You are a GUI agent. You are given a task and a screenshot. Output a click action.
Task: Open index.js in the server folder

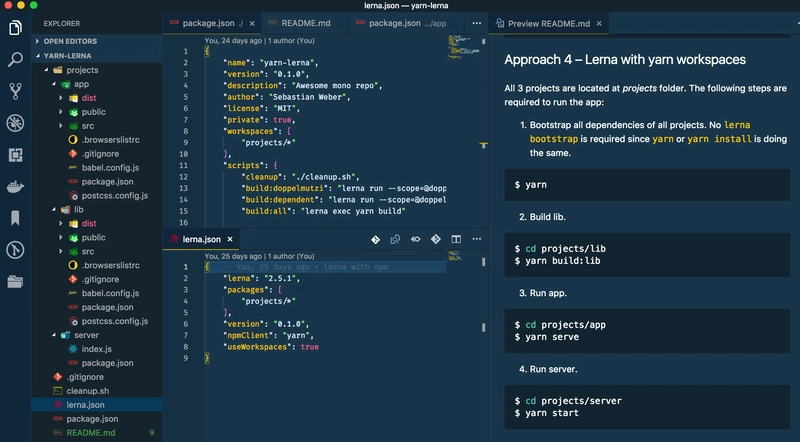point(95,349)
